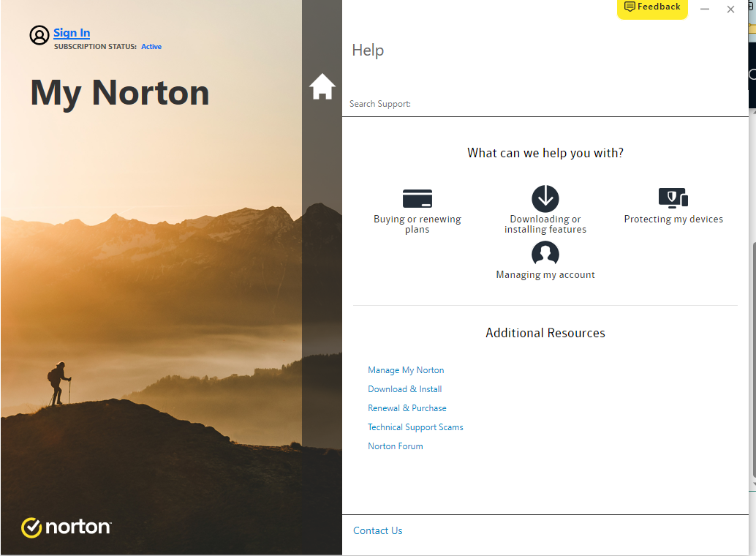
Task: Click the download arrow icon
Action: (x=545, y=198)
